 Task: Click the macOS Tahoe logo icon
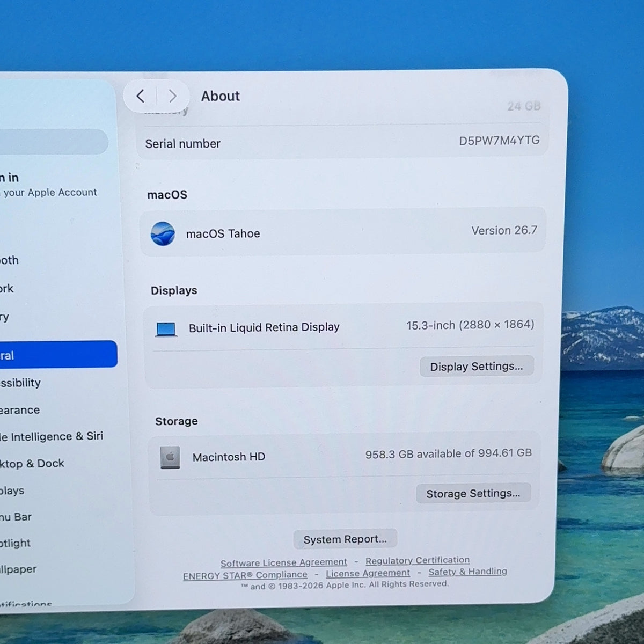(163, 233)
